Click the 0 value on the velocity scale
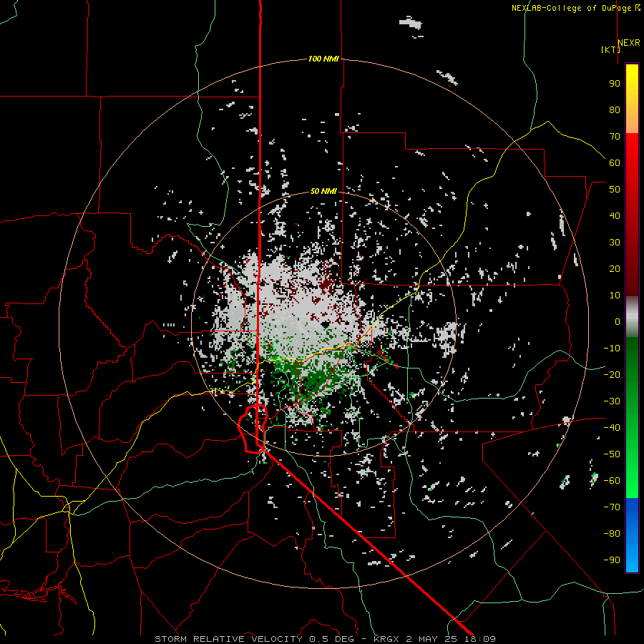 tap(618, 322)
